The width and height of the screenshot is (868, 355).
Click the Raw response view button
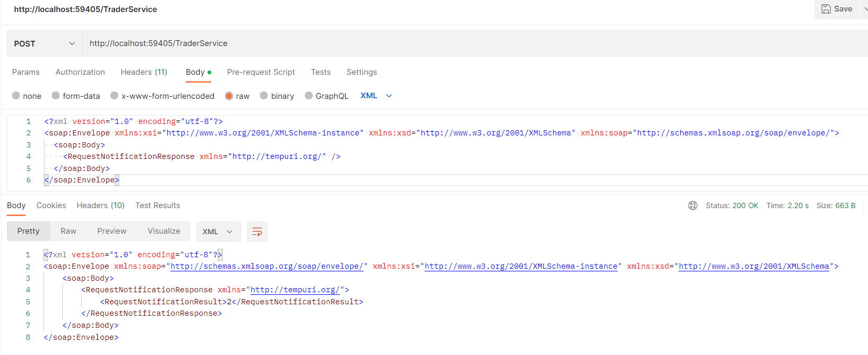(x=68, y=231)
